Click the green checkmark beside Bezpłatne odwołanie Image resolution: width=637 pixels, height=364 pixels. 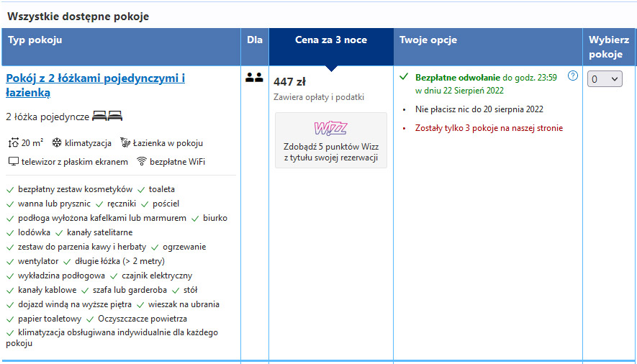tap(404, 76)
